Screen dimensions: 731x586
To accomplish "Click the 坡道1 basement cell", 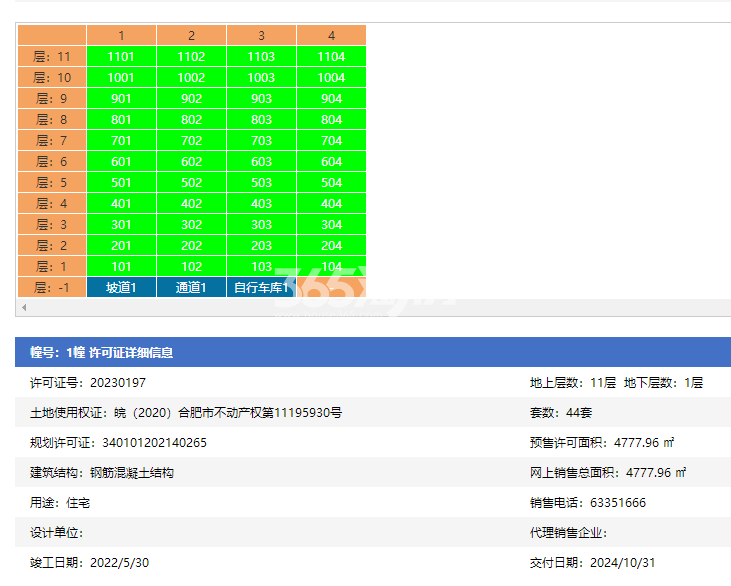I will [121, 287].
